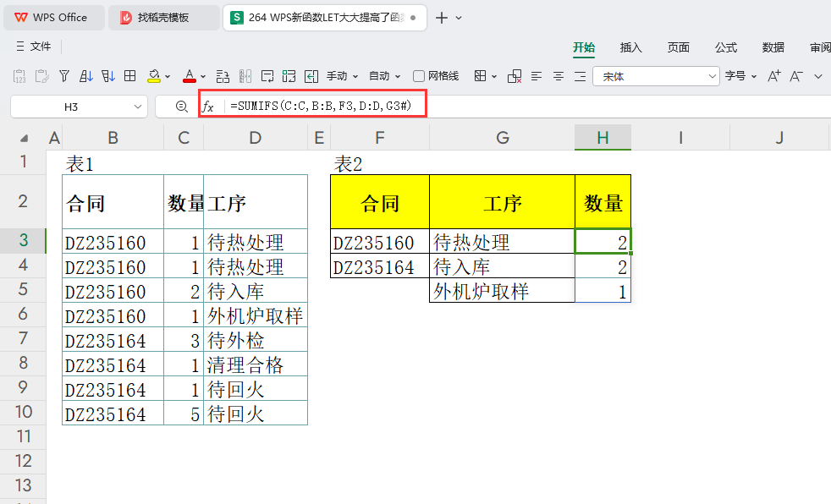Click the yellow 数量 header cell
This screenshot has height=504, width=831.
click(603, 202)
